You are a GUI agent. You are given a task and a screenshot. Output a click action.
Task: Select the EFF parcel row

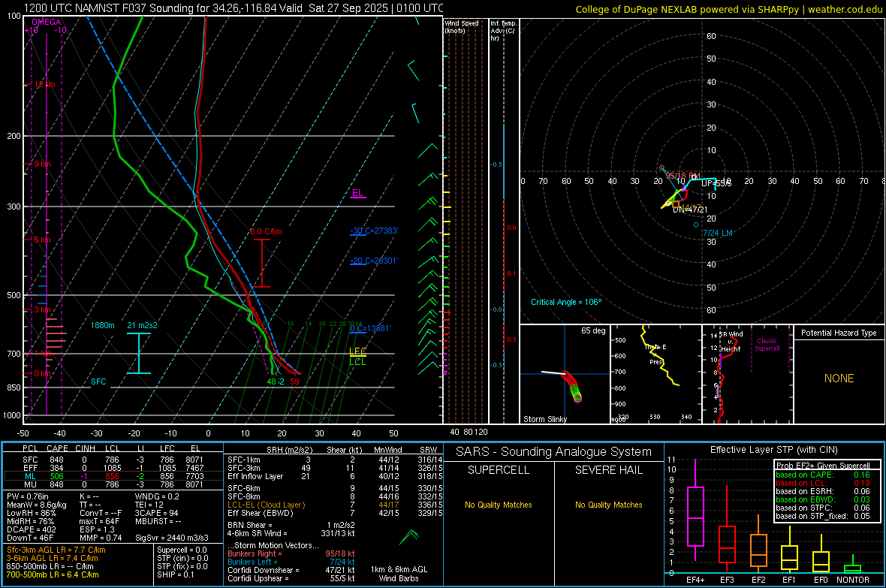click(x=113, y=468)
